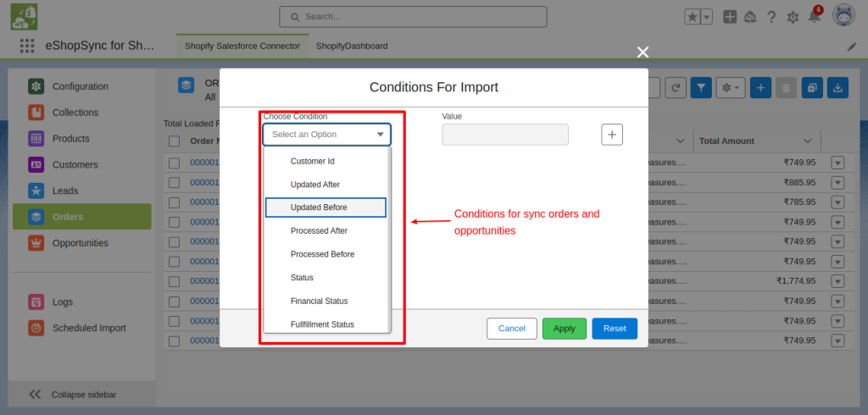868x415 pixels.
Task: Click the refresh list icon
Action: [676, 87]
